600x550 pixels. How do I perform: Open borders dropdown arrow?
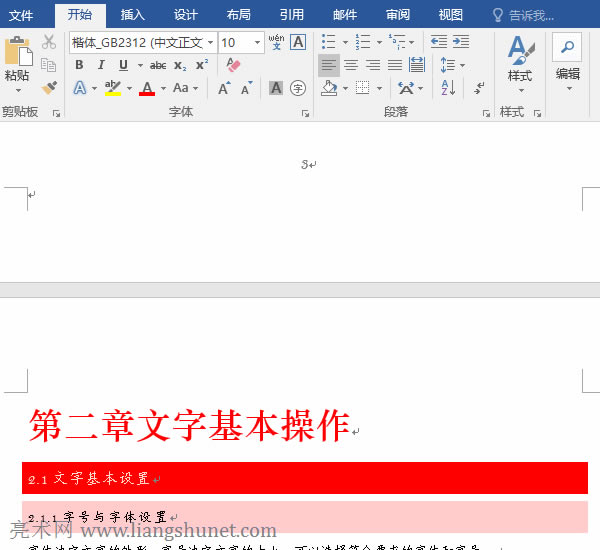point(379,88)
